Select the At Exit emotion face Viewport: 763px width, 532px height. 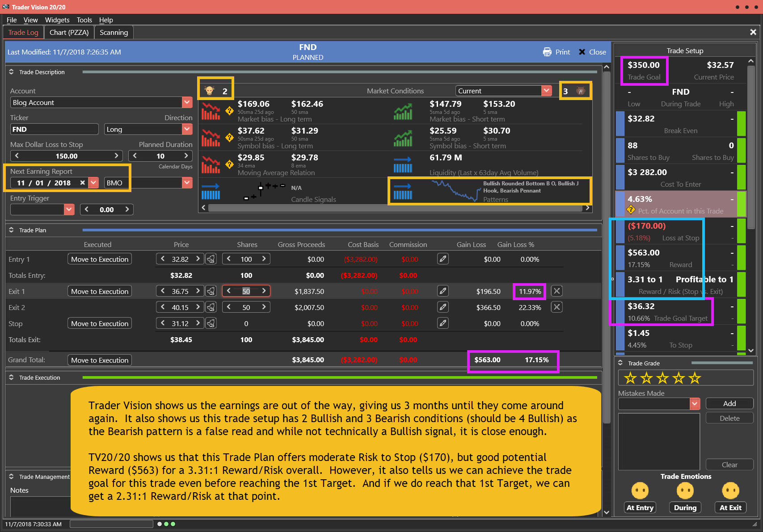(x=730, y=490)
